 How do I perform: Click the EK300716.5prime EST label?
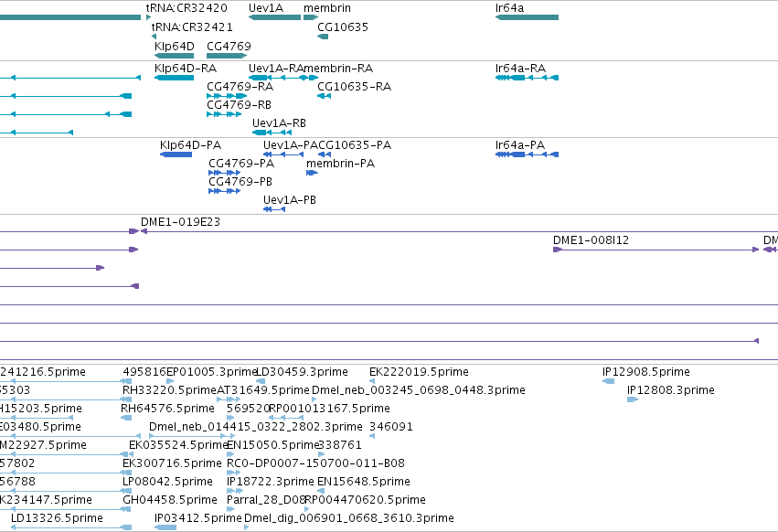[x=172, y=463]
